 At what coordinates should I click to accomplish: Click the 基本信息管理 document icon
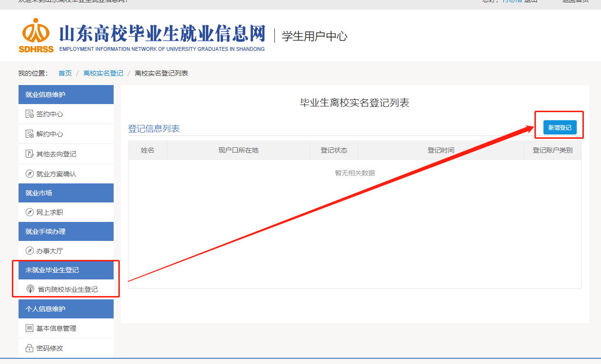(x=29, y=328)
